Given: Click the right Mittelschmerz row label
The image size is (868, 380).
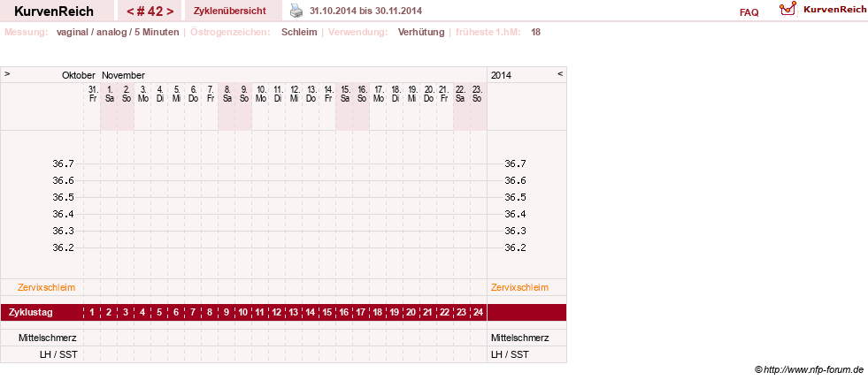Looking at the screenshot, I should pos(519,338).
